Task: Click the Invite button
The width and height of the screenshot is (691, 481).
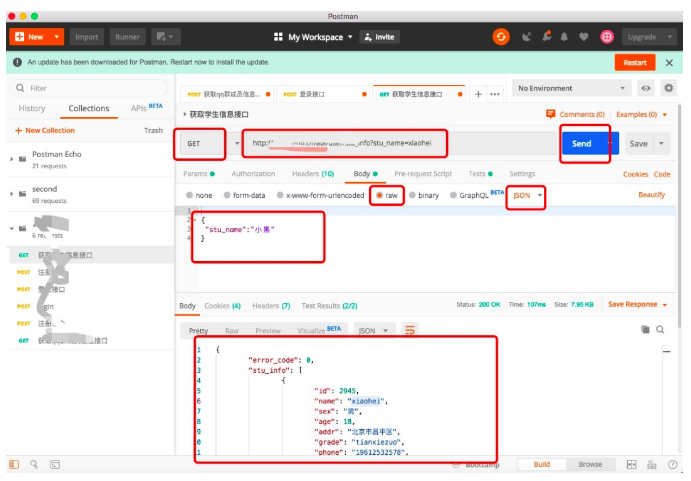Action: (x=379, y=37)
